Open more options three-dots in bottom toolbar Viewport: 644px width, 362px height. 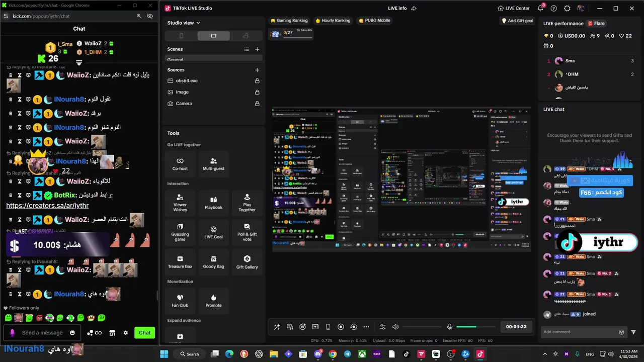click(x=366, y=327)
